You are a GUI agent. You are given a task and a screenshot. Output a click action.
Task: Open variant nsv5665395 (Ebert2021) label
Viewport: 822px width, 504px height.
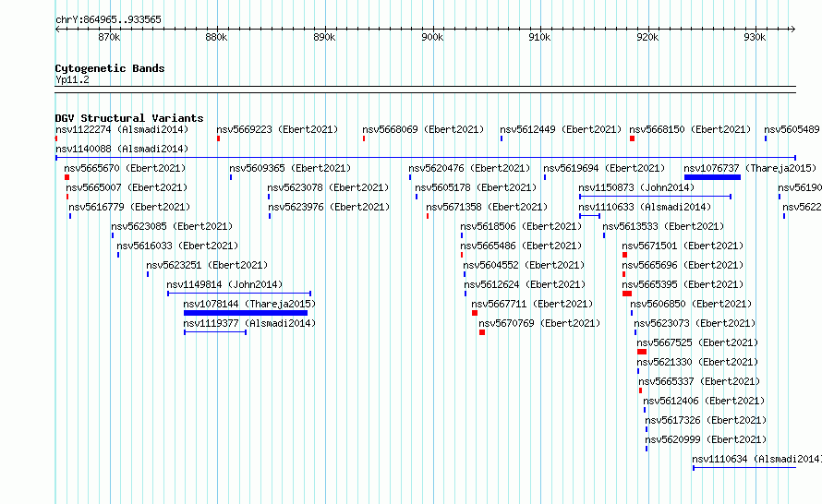682,284
